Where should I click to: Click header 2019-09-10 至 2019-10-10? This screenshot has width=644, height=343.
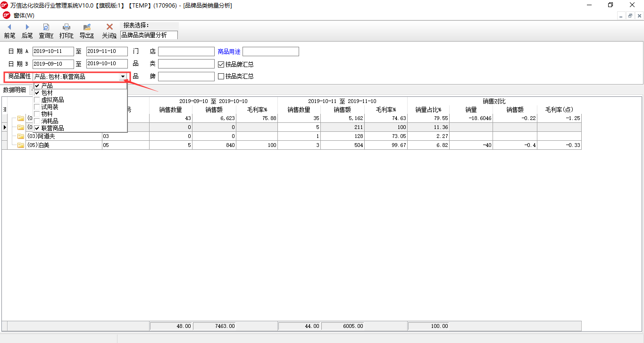coord(213,101)
